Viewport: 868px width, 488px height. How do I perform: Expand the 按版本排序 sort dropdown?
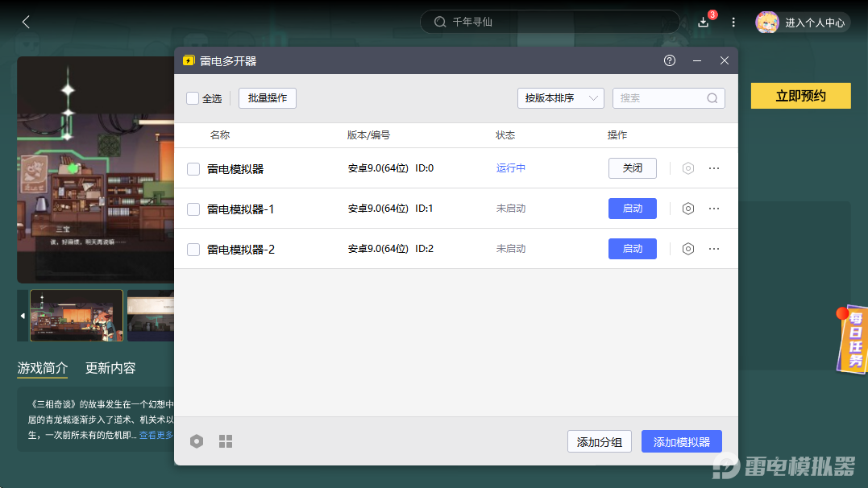pos(561,98)
